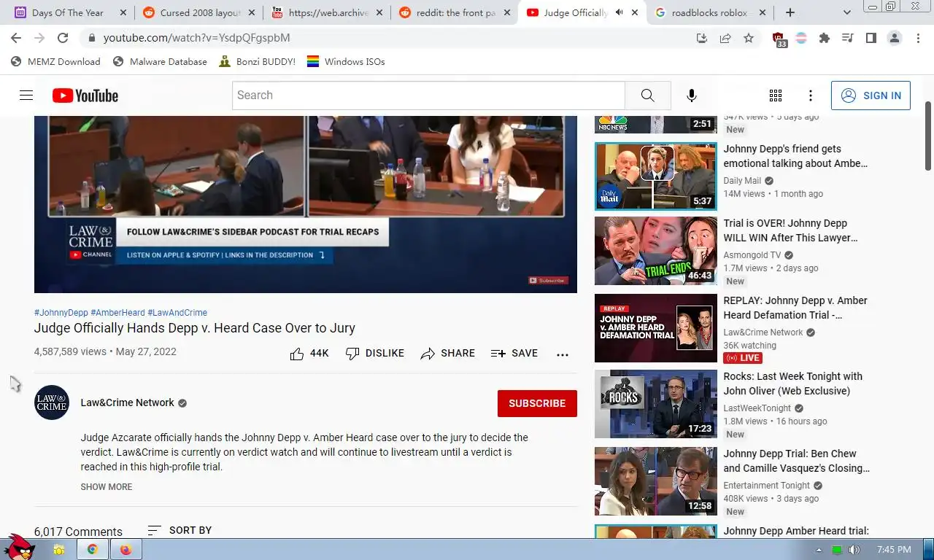The height and width of the screenshot is (560, 934).
Task: Click the #AmberHeard hashtag
Action: pyautogui.click(x=117, y=313)
